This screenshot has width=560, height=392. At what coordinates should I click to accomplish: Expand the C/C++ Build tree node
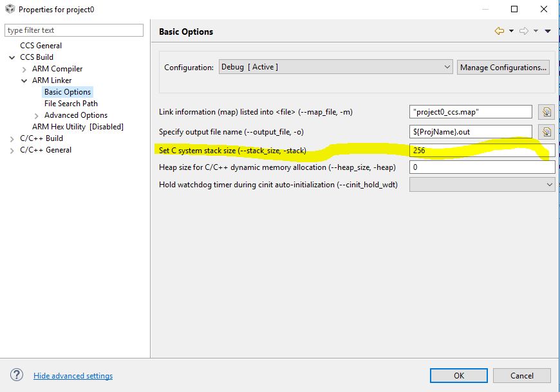[x=12, y=138]
